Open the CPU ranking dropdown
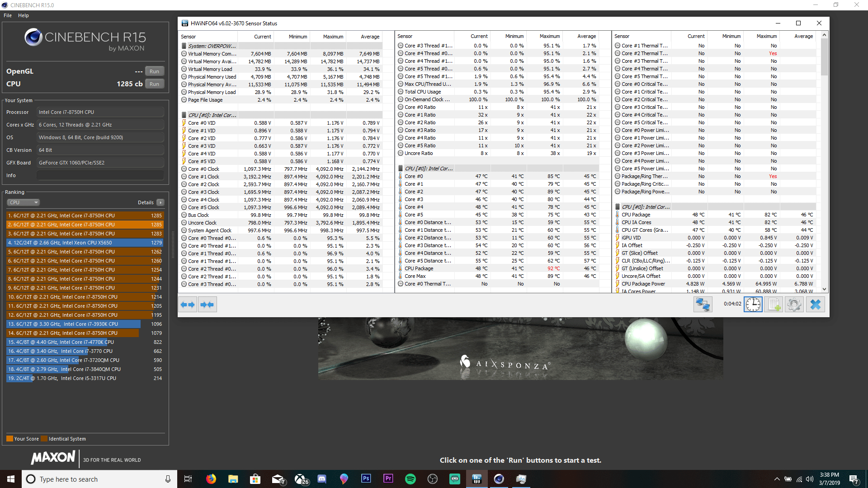Screen dimensions: 868x488 tap(23, 202)
